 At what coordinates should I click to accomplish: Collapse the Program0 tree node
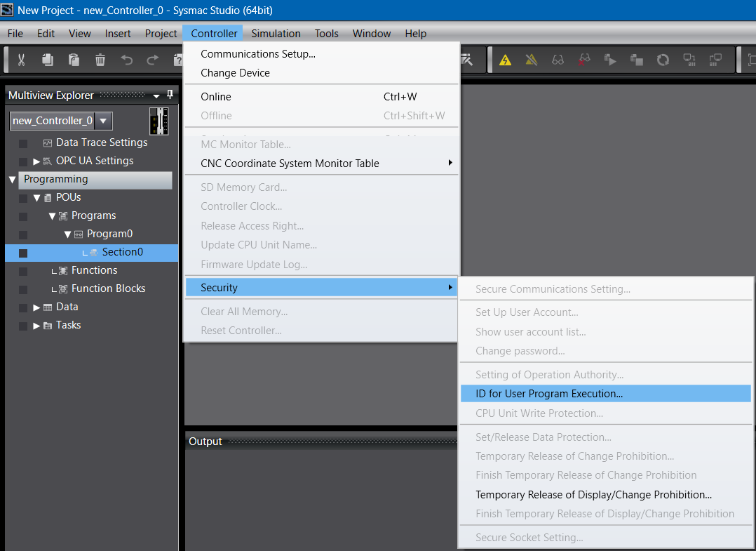pos(67,234)
